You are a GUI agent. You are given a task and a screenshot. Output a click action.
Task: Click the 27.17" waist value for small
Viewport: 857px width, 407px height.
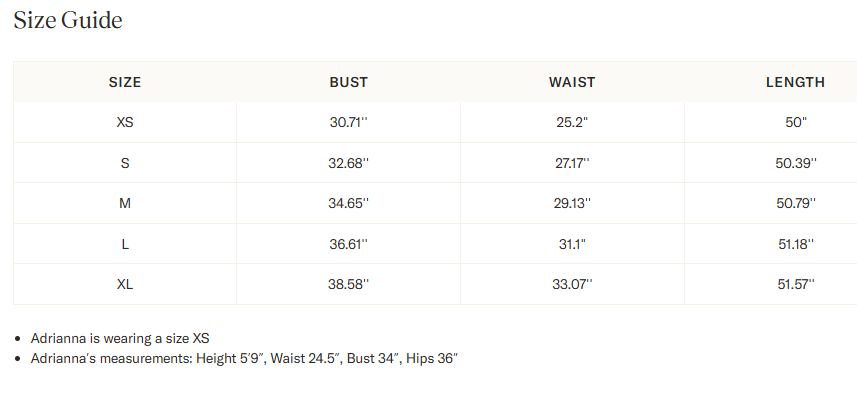coord(572,163)
